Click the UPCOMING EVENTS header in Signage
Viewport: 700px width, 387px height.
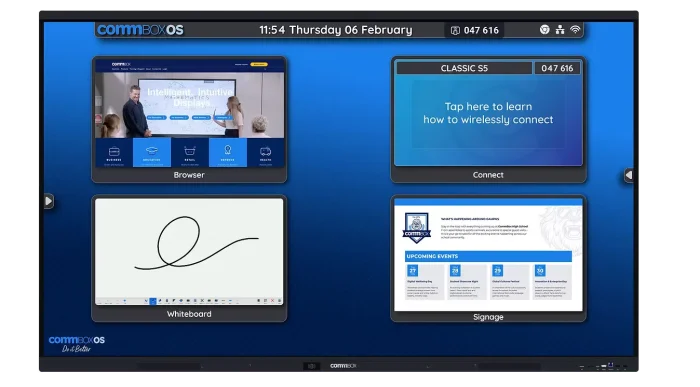pyautogui.click(x=488, y=256)
